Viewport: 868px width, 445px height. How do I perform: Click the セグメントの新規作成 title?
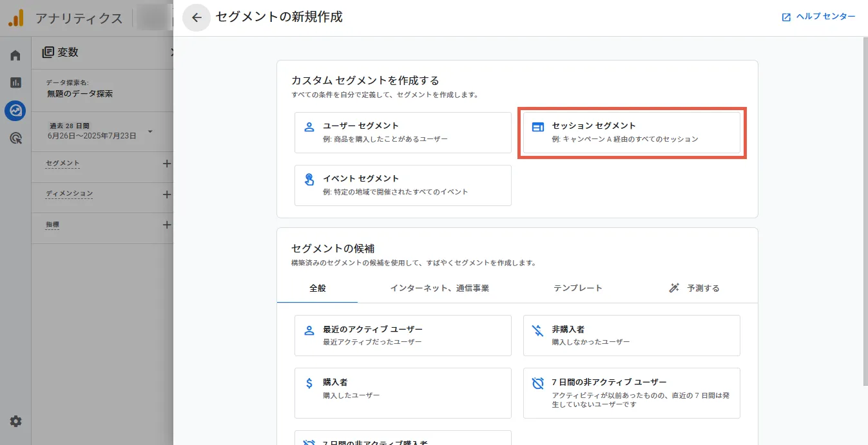pos(279,17)
